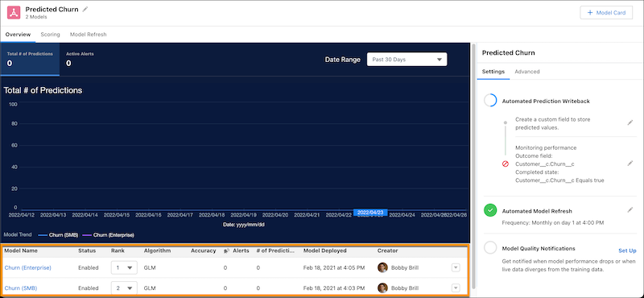This screenshot has width=644, height=298.
Task: Click Feb 18, 2021 at 4:03 PM cell
Action: click(x=334, y=288)
